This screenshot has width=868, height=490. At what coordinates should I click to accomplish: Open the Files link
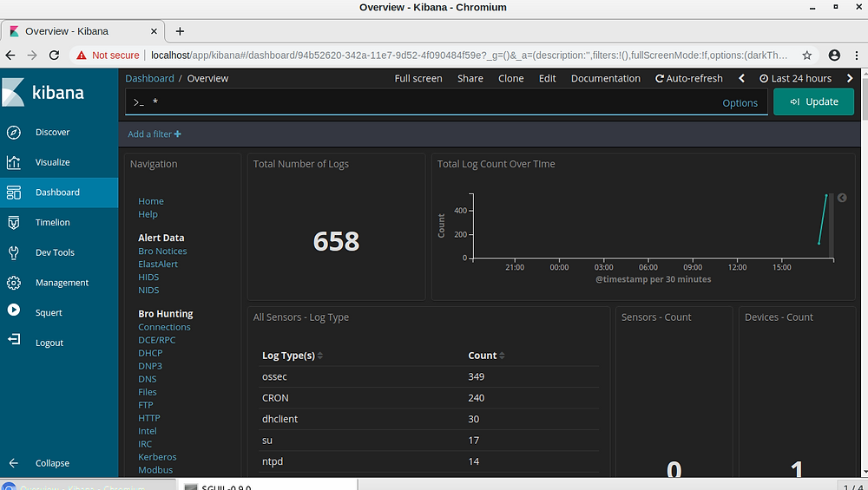click(148, 392)
